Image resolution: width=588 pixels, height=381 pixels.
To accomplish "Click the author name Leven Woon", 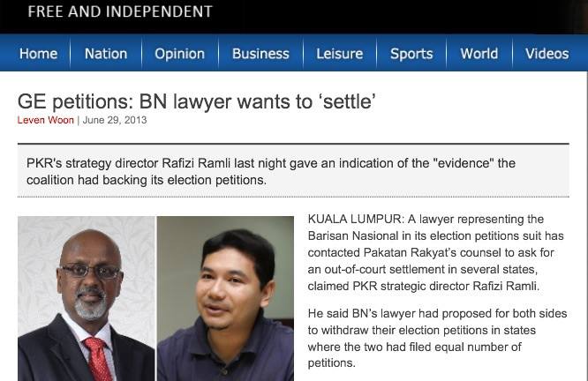I will pyautogui.click(x=45, y=120).
